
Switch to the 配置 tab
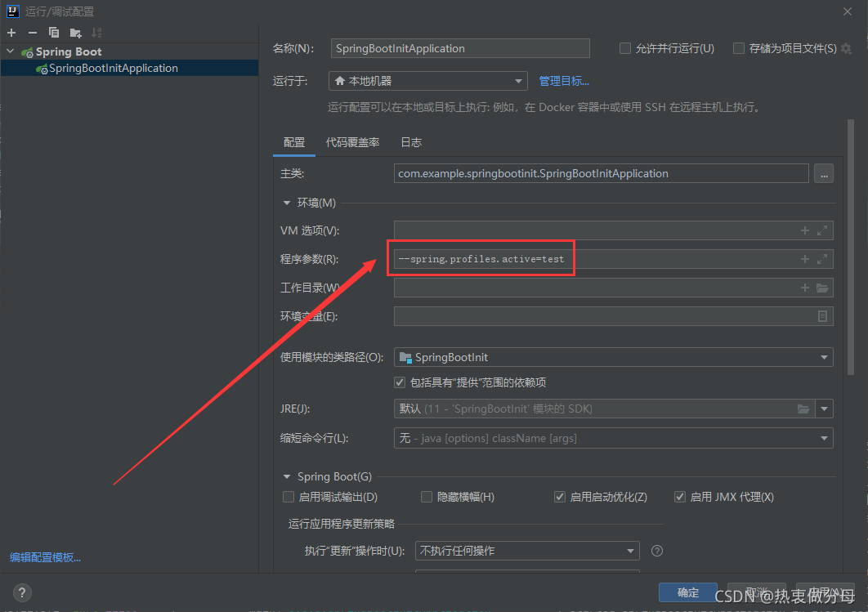[x=294, y=143]
